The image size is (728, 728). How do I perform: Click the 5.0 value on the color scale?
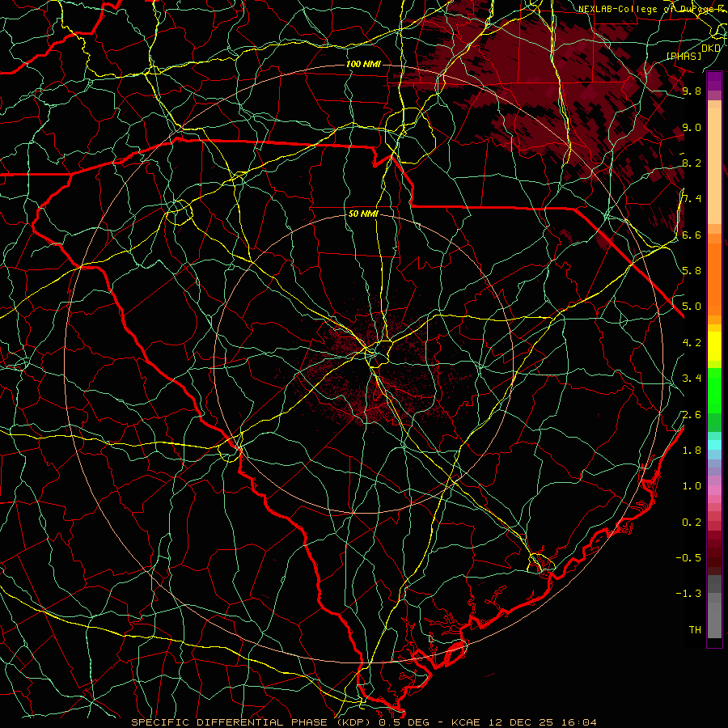(692, 307)
